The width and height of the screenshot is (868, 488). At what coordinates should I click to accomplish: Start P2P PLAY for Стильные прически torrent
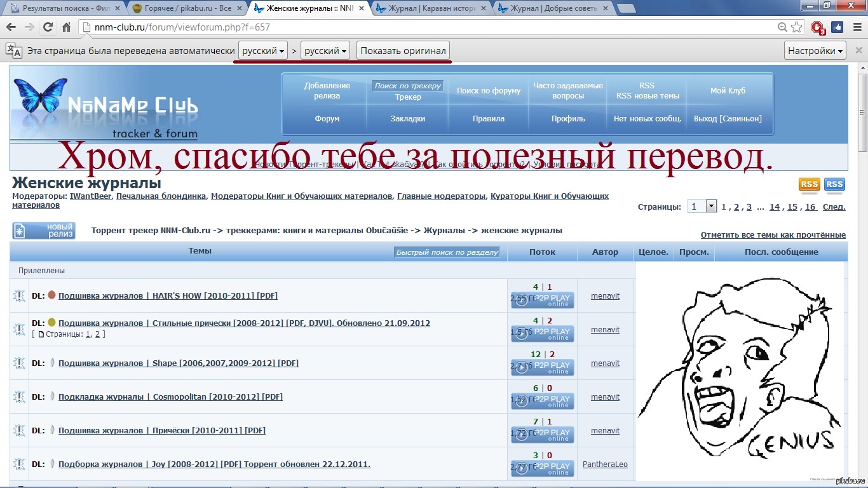pos(543,334)
